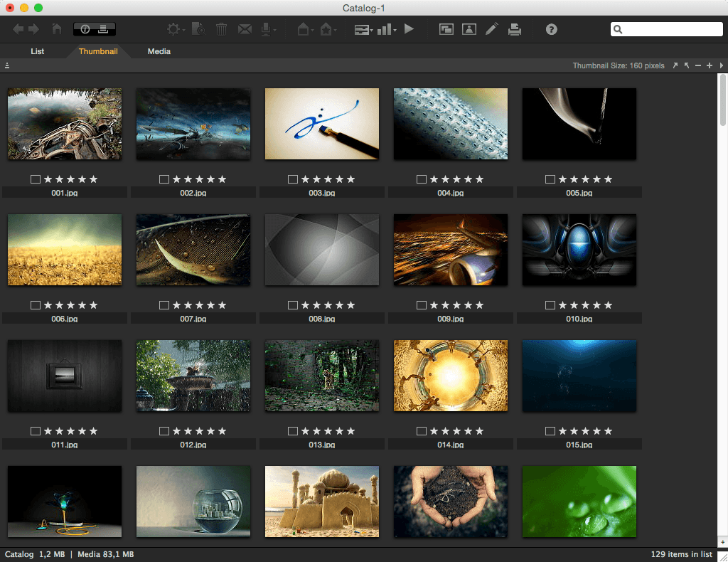
Task: Switch to the Media tab
Action: click(159, 51)
